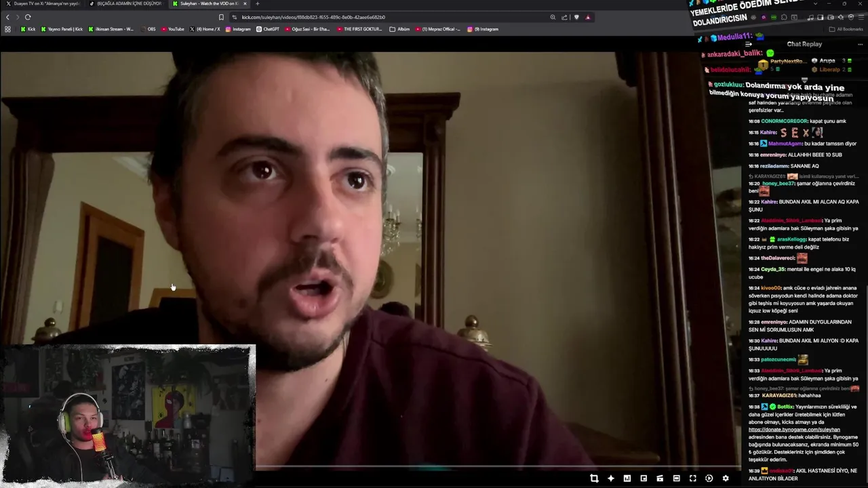Open the All Bookmarks folder

tap(846, 29)
